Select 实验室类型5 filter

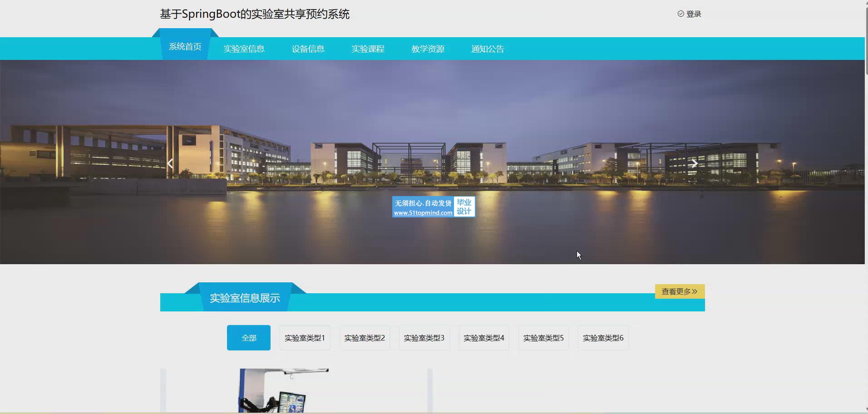click(543, 338)
